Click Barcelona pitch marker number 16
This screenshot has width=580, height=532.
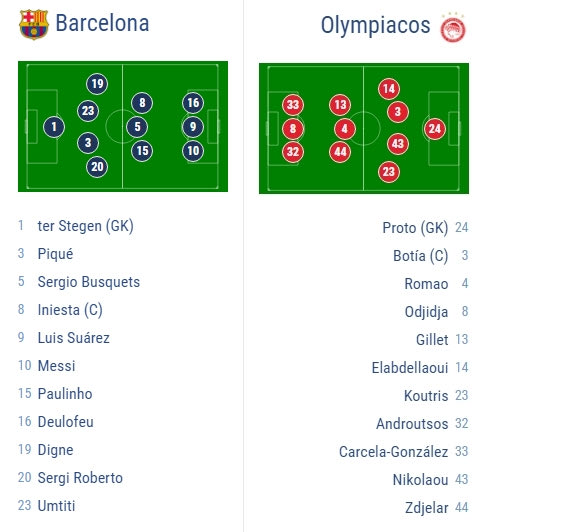[193, 102]
